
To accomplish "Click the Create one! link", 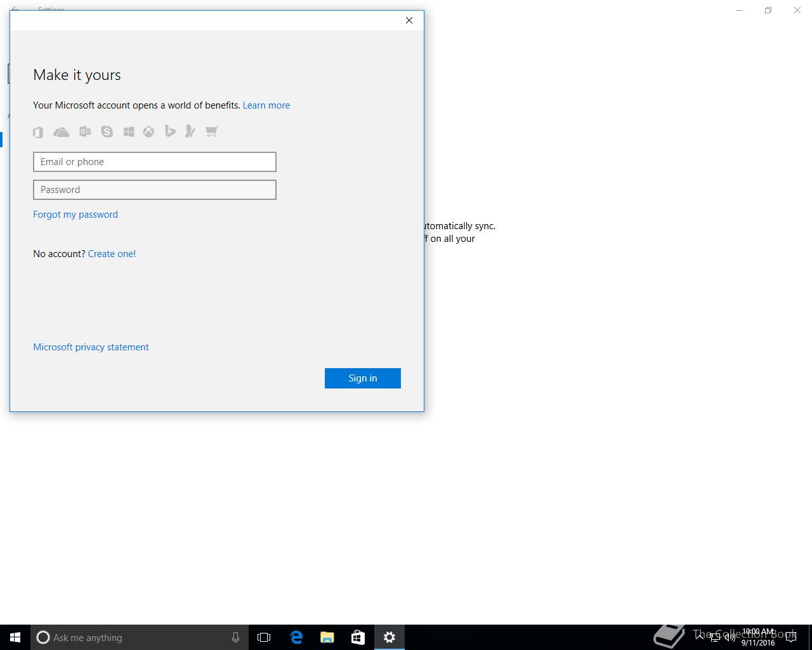I will pos(112,254).
